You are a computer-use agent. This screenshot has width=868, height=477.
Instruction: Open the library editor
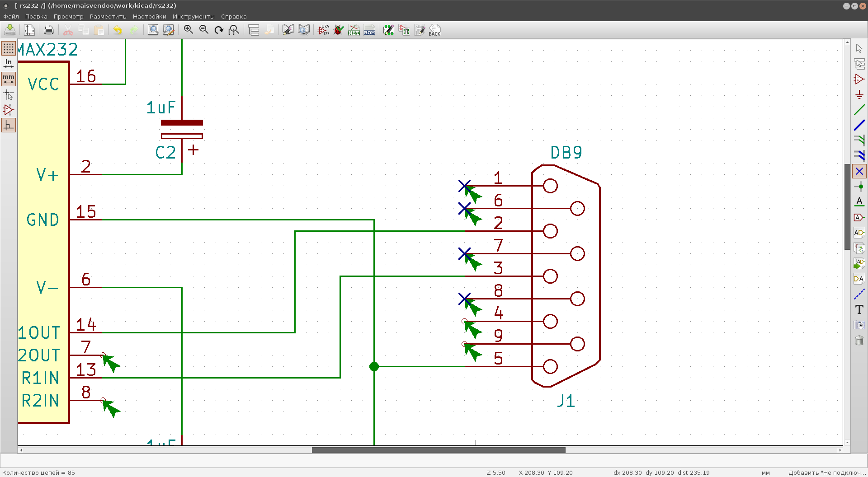[x=288, y=30]
